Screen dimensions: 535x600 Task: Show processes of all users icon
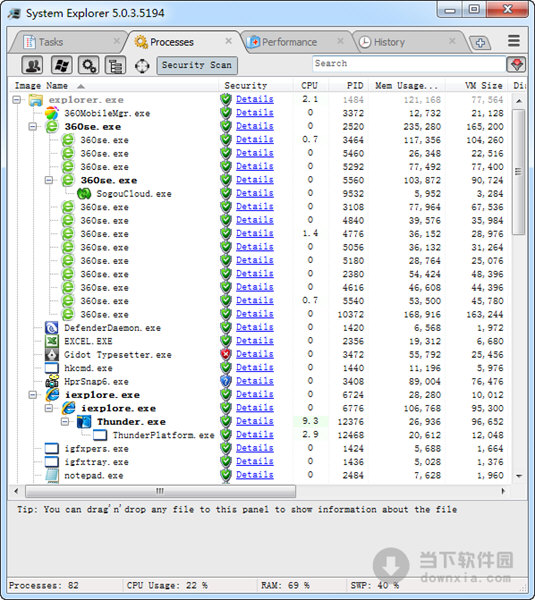[32, 65]
